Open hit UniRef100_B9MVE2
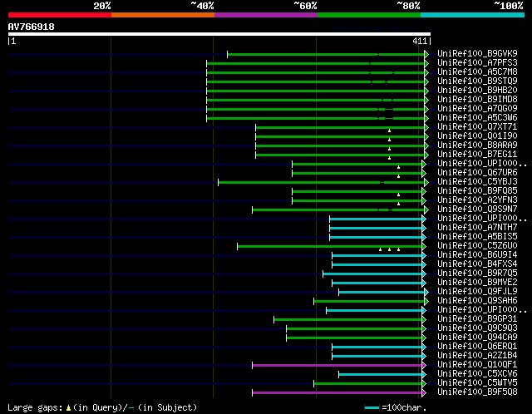The width and height of the screenshot is (532, 414). tap(477, 283)
